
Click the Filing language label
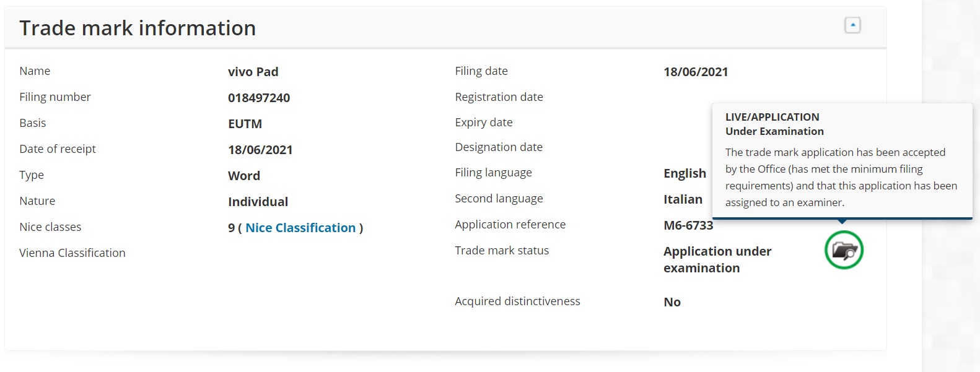pyautogui.click(x=493, y=172)
